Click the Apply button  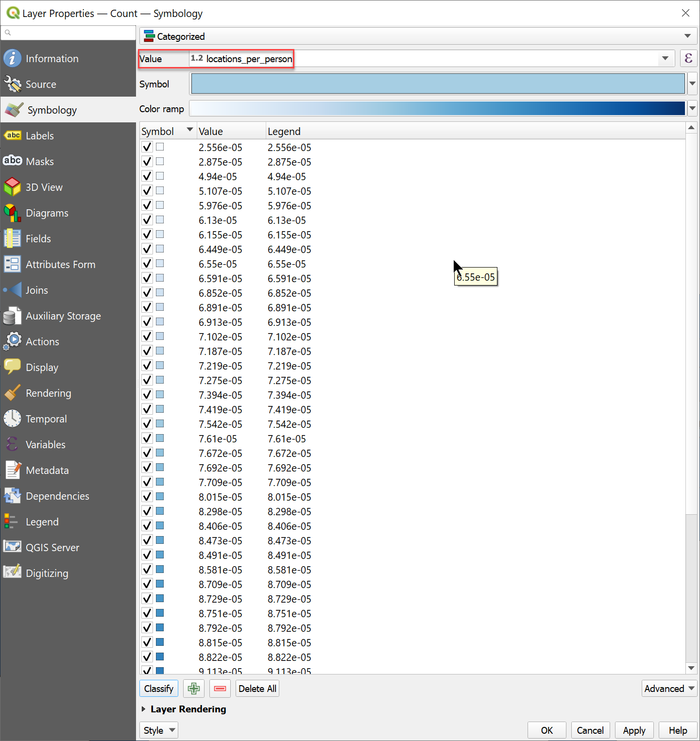634,730
